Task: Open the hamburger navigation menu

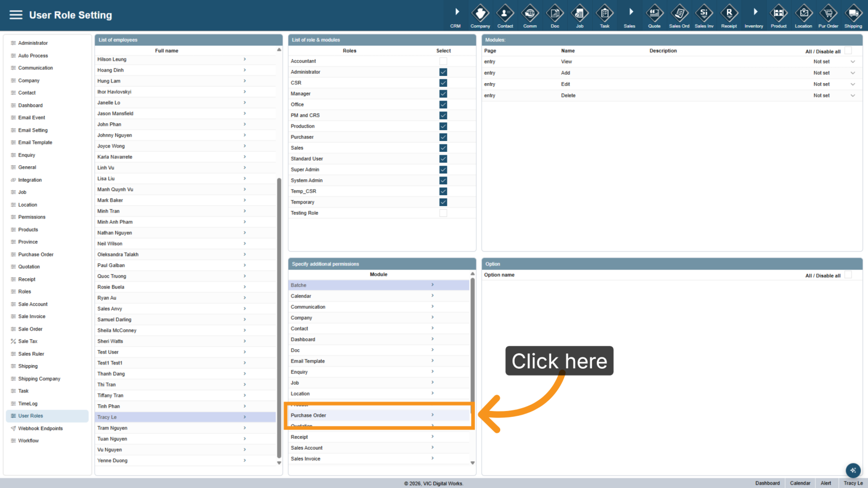Action: (x=16, y=15)
